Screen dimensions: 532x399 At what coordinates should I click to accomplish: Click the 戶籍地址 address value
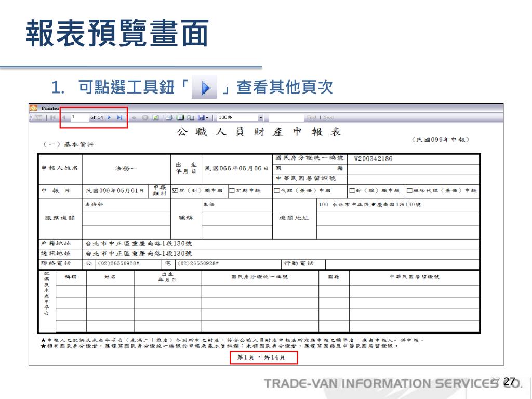tap(139, 243)
